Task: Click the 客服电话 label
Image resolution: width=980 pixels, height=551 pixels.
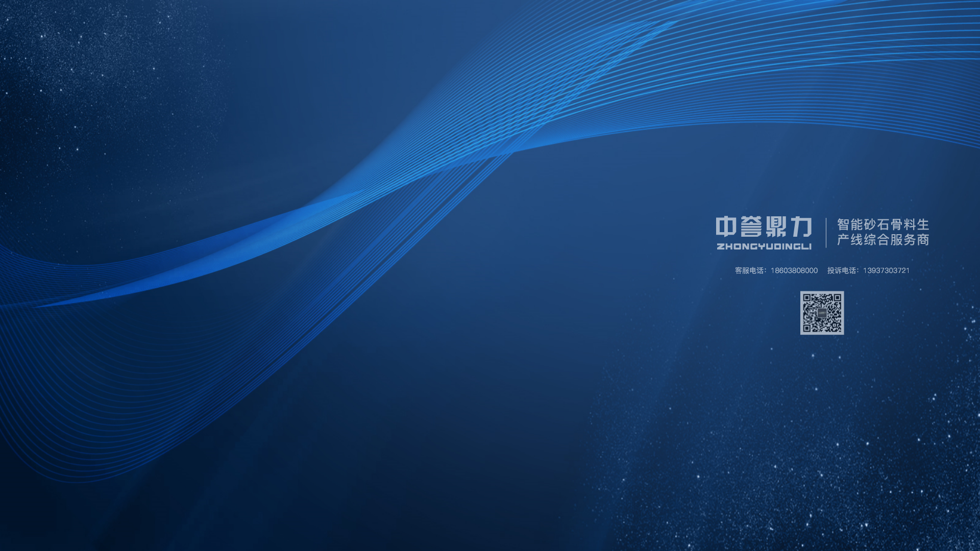Action: pos(749,270)
